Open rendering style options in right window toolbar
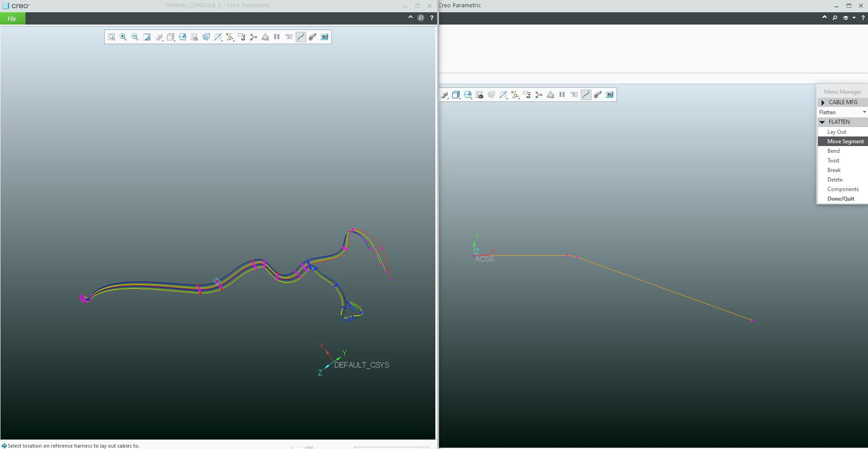This screenshot has width=868, height=449. pos(444,95)
